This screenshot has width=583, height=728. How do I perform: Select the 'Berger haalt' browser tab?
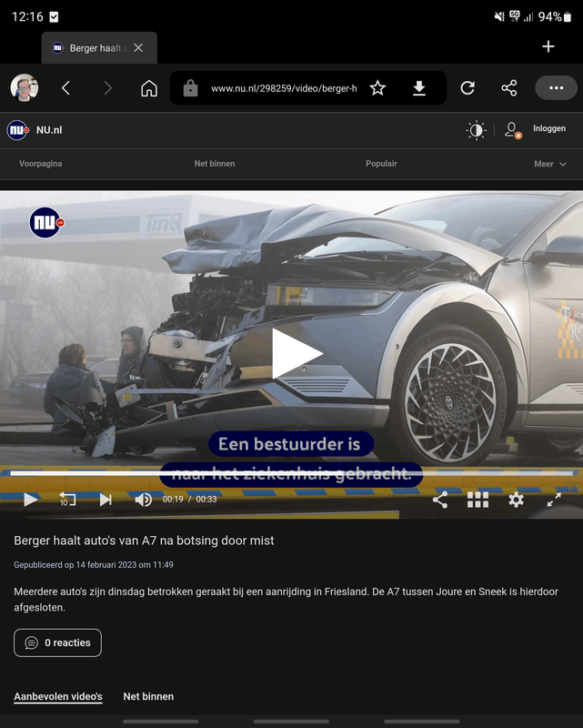(x=99, y=48)
